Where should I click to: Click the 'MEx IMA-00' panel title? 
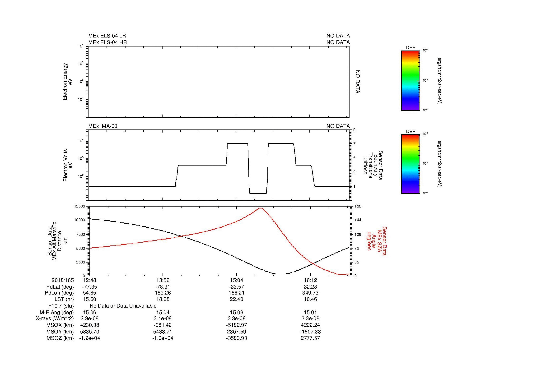pos(103,126)
